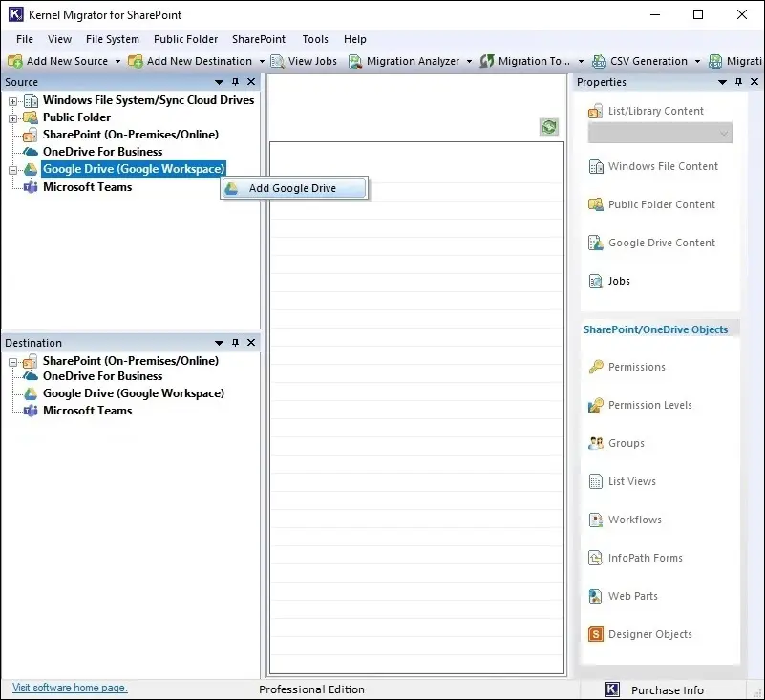The height and width of the screenshot is (700, 765).
Task: Close the Properties panel
Action: click(754, 82)
